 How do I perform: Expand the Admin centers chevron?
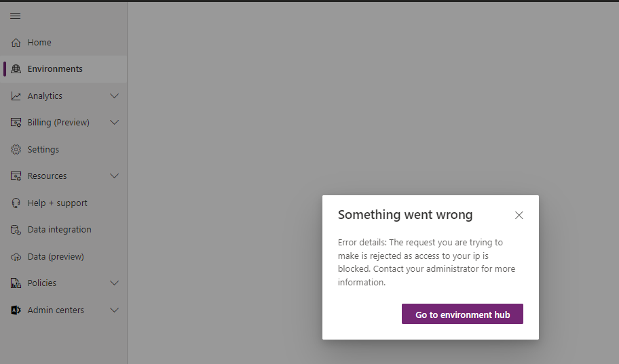[114, 310]
